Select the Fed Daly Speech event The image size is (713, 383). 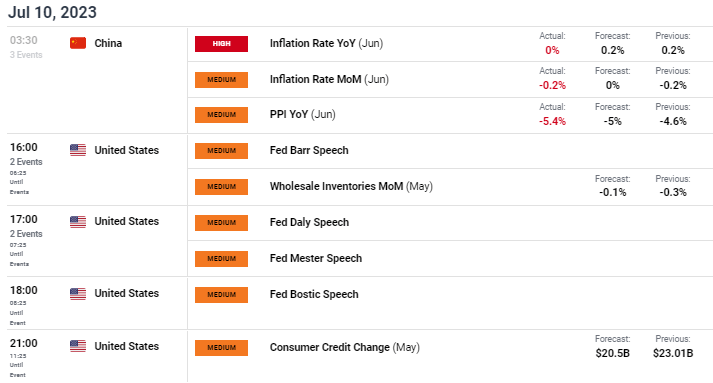point(309,222)
